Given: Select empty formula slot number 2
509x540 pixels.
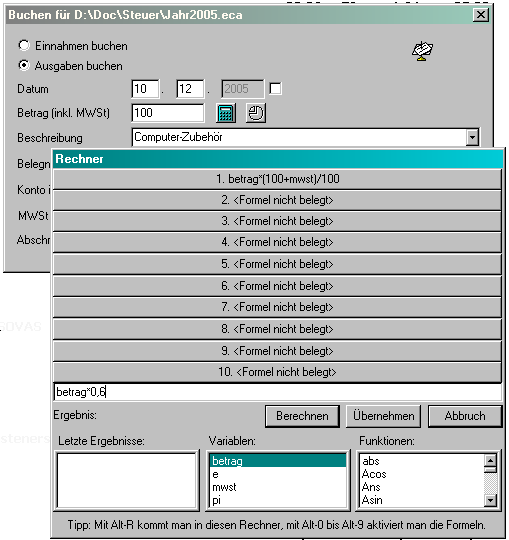Looking at the screenshot, I should click(277, 200).
